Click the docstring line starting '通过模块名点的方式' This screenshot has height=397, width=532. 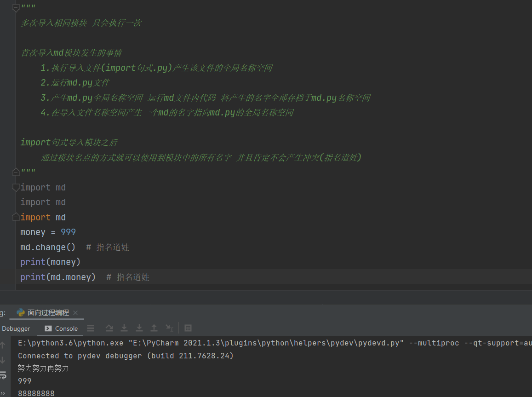click(201, 157)
